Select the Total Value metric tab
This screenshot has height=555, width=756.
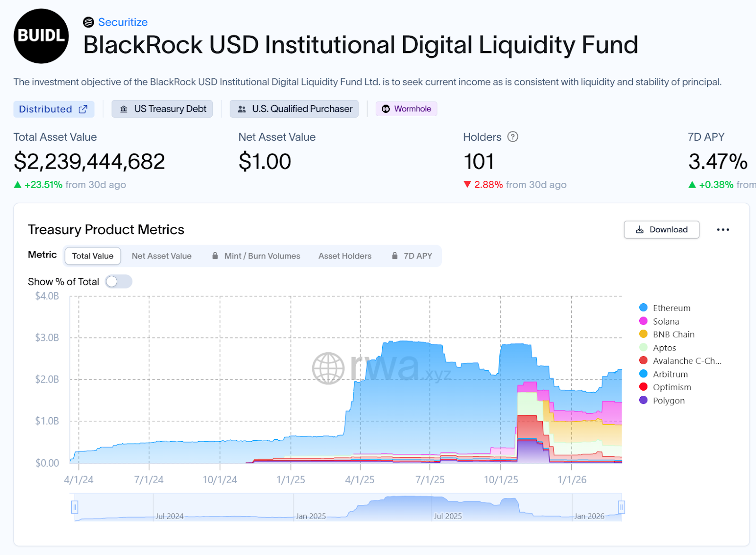tap(93, 256)
